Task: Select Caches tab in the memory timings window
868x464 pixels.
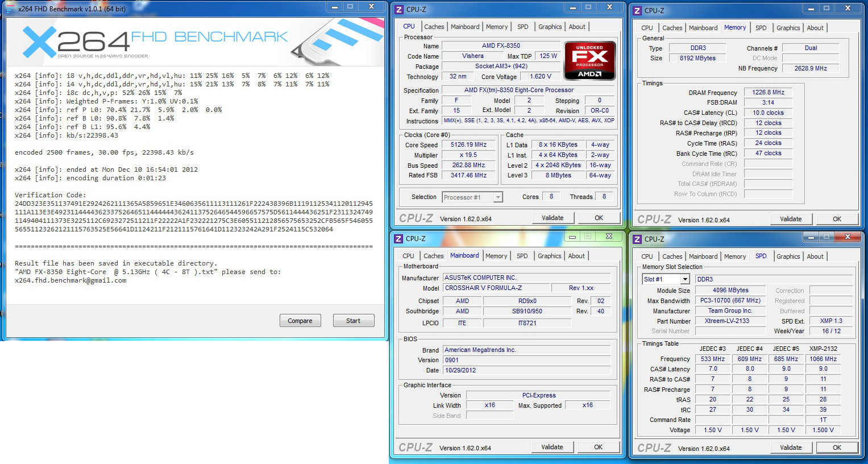Action: (672, 28)
